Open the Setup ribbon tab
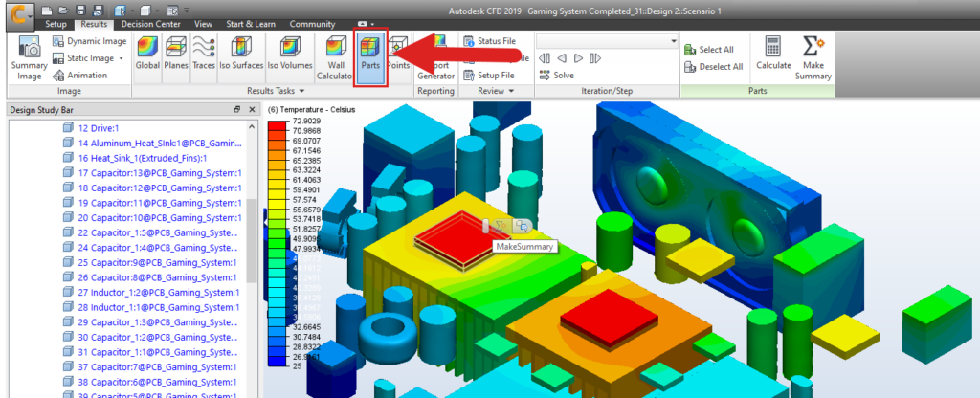Screen dimensions: 980x398 (56, 24)
